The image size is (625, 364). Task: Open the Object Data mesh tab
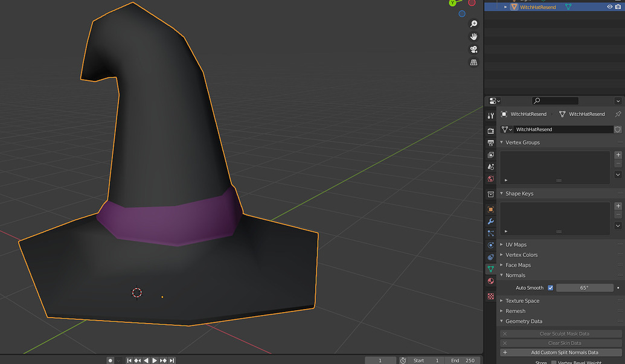(x=491, y=269)
